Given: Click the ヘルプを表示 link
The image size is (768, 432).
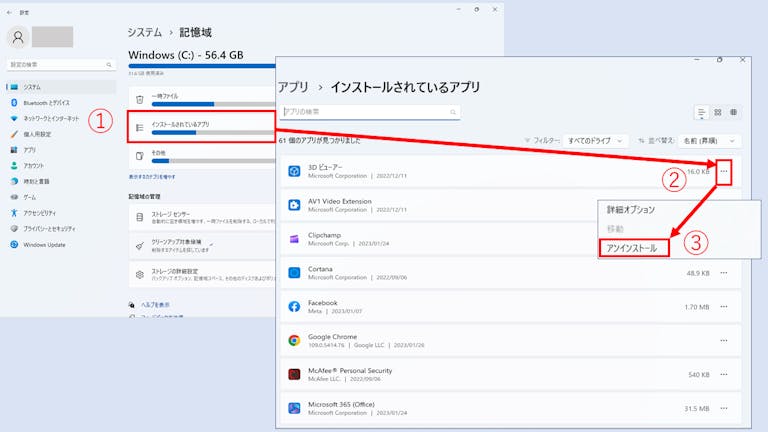Looking at the screenshot, I should tap(155, 305).
